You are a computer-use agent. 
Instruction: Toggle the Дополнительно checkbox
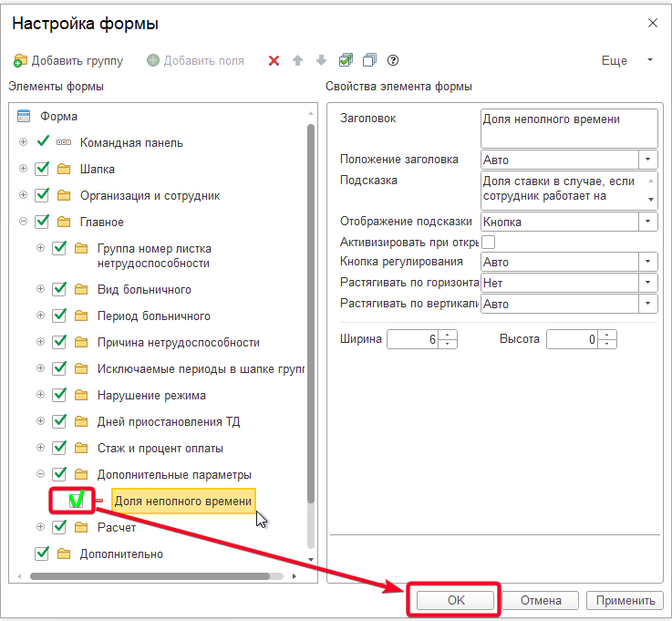42,554
